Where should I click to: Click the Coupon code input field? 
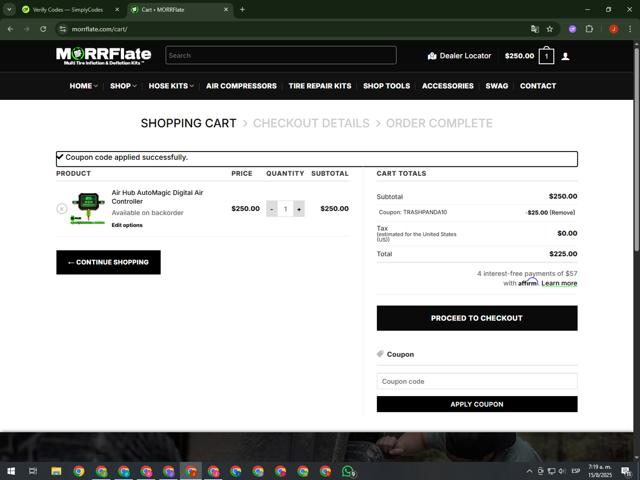pos(477,381)
